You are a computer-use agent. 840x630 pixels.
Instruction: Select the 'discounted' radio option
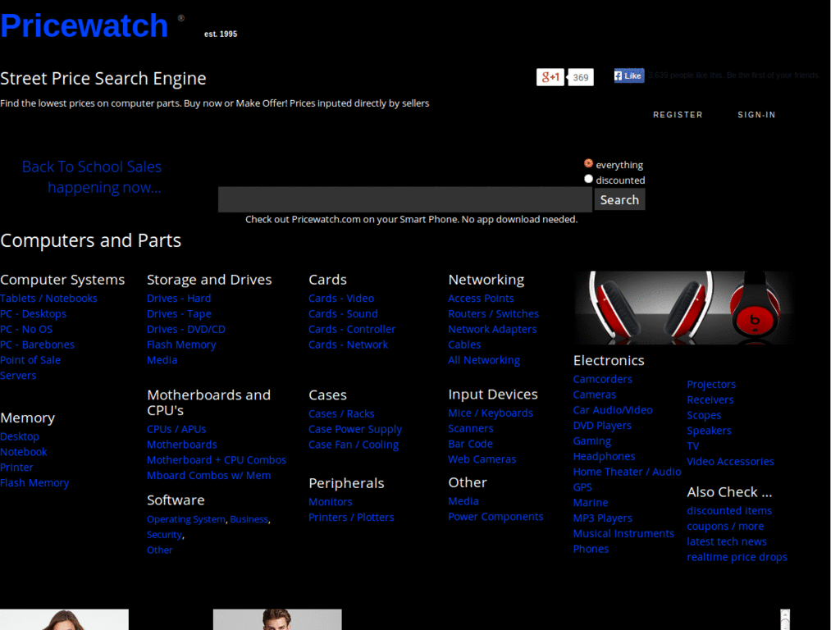588,179
